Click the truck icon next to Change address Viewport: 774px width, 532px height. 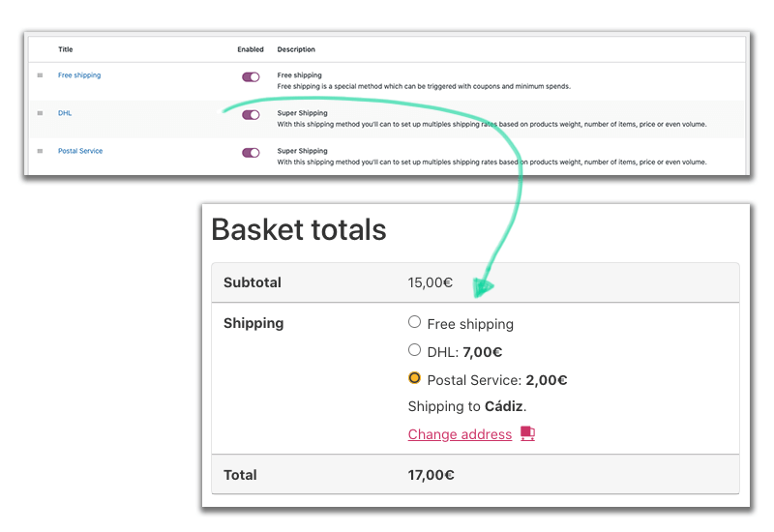pyautogui.click(x=527, y=433)
